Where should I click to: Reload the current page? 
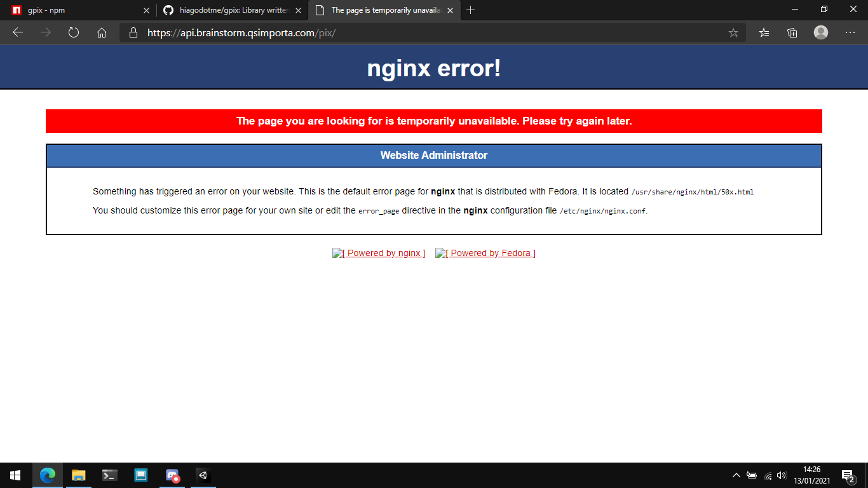pos(74,32)
